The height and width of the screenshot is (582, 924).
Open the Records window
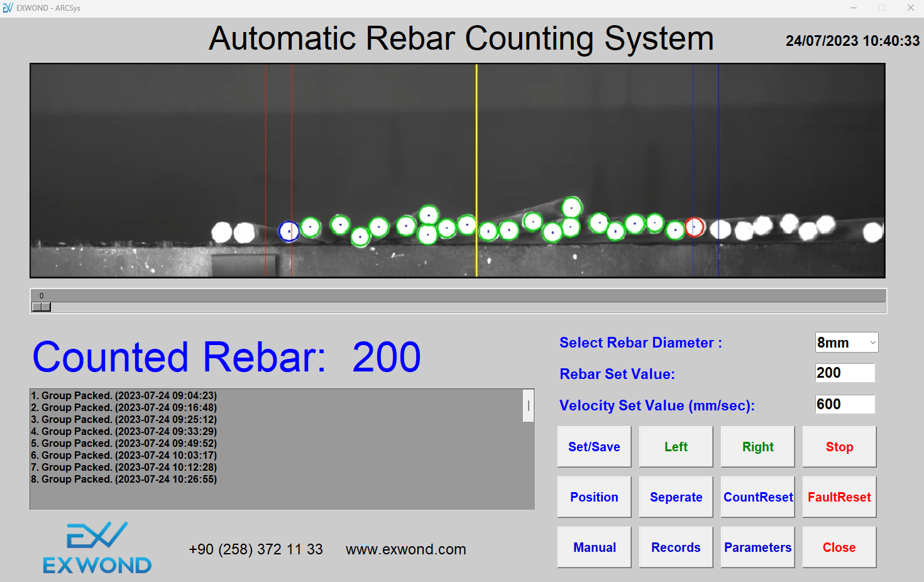click(x=676, y=547)
